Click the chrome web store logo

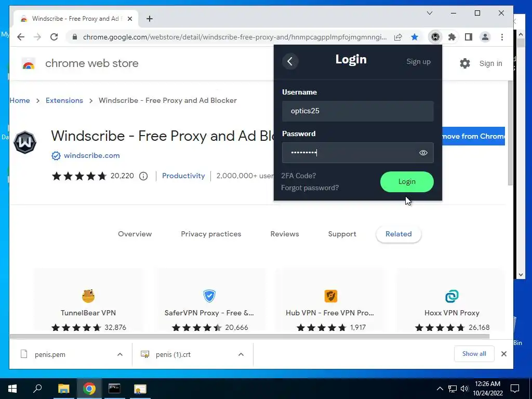(29, 63)
